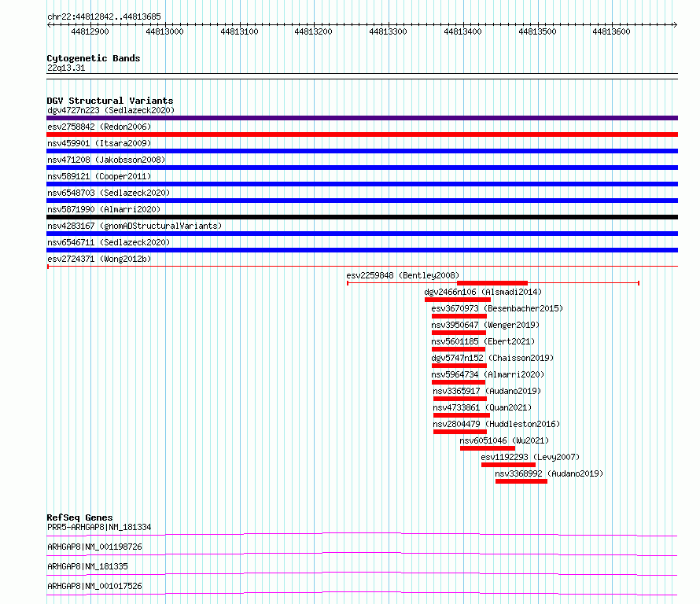The height and width of the screenshot is (604, 700).
Task: Click ruler position label 44812900
Action: (x=90, y=31)
